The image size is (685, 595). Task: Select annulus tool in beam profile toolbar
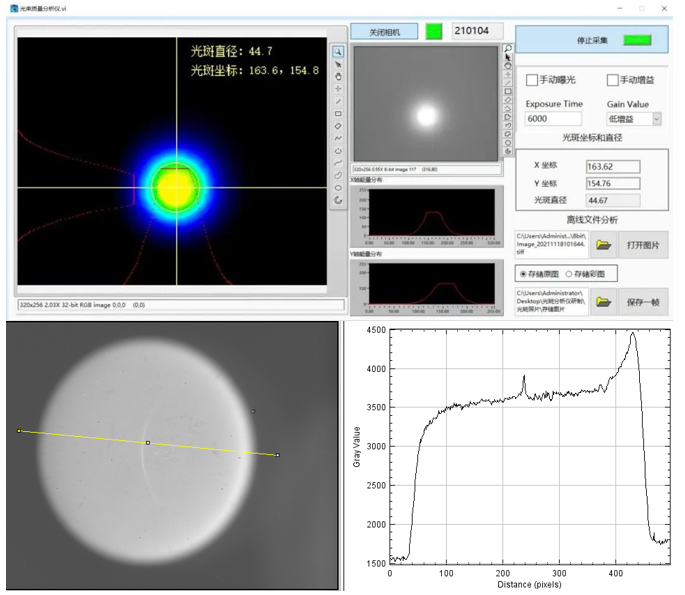pos(338,200)
